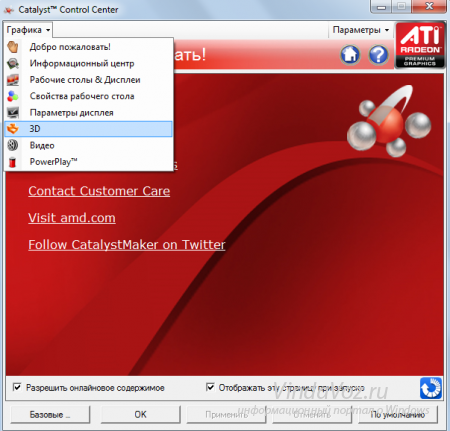
Task: Collapse the Графика dropdown menu
Action: 28,30
